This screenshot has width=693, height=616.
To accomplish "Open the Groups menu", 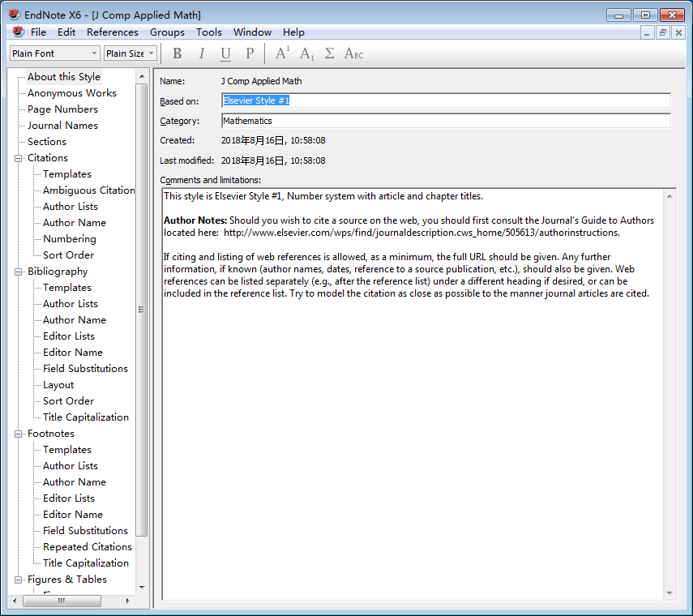I will pos(167,32).
